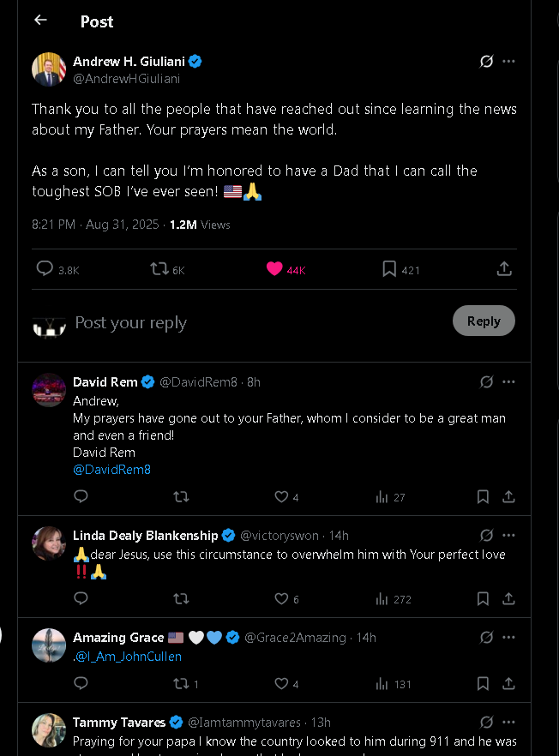Screen dimensions: 559x756
Task: Reply to David Rem's comment
Action: (81, 496)
